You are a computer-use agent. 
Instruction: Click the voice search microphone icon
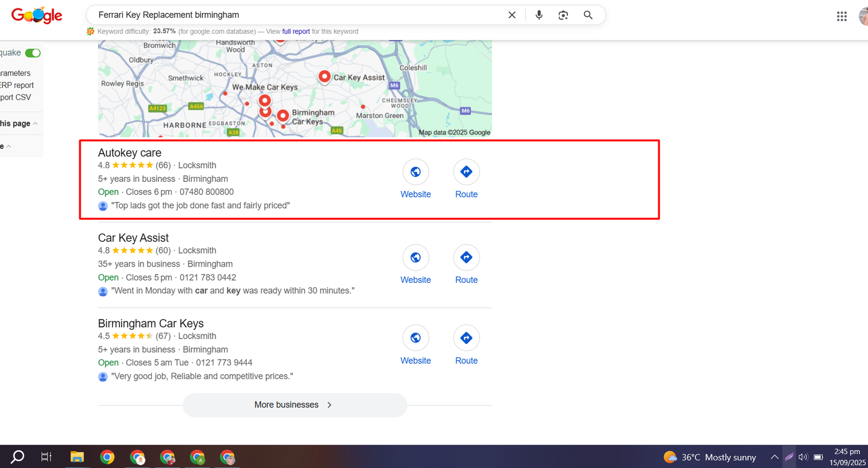[539, 15]
